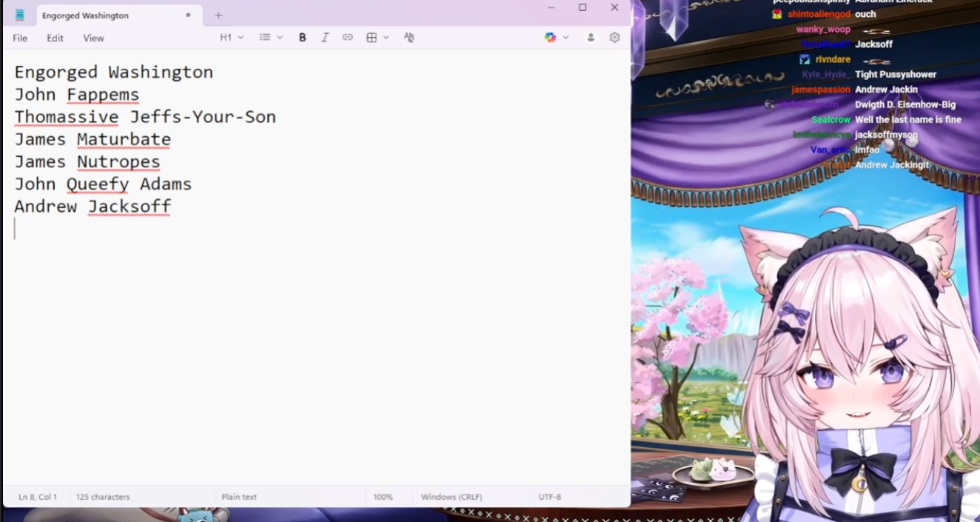The image size is (980, 522).
Task: Open the Windows (CRLF) line ending selector
Action: coord(451,497)
